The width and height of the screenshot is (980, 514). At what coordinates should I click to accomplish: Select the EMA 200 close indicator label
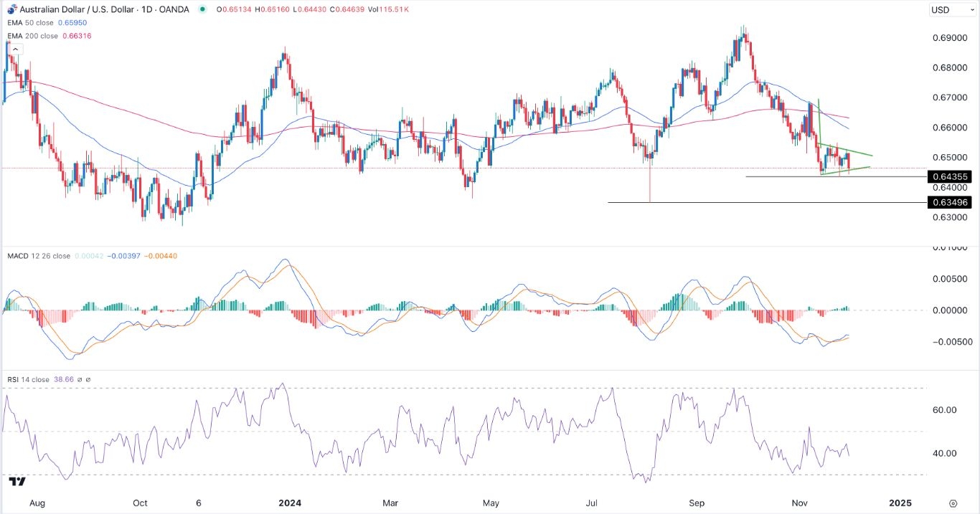click(x=33, y=36)
